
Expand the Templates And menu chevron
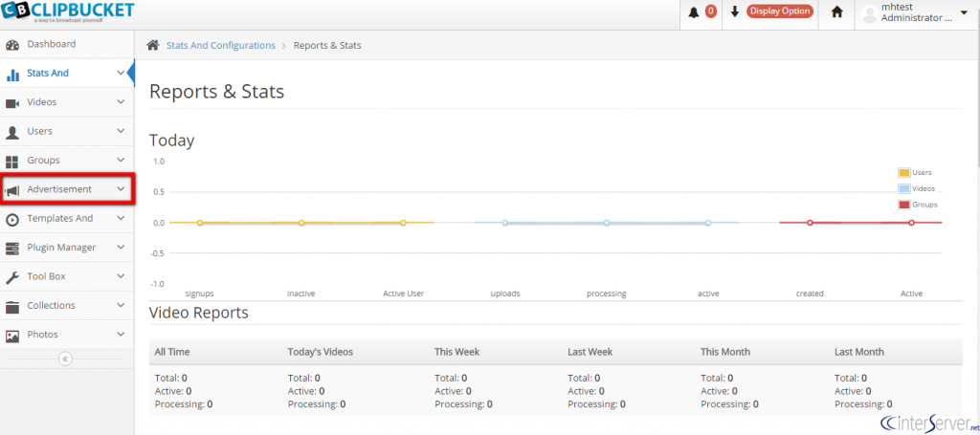(x=121, y=218)
